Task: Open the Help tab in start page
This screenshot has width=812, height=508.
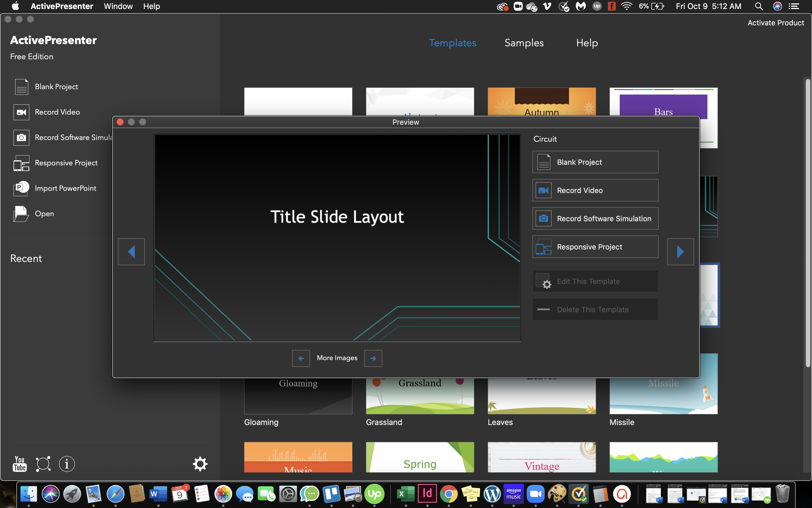Action: (x=587, y=43)
